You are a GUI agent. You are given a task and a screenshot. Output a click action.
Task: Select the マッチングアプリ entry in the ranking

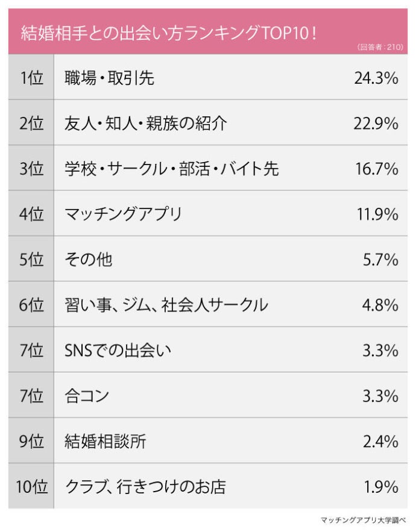coord(123,214)
